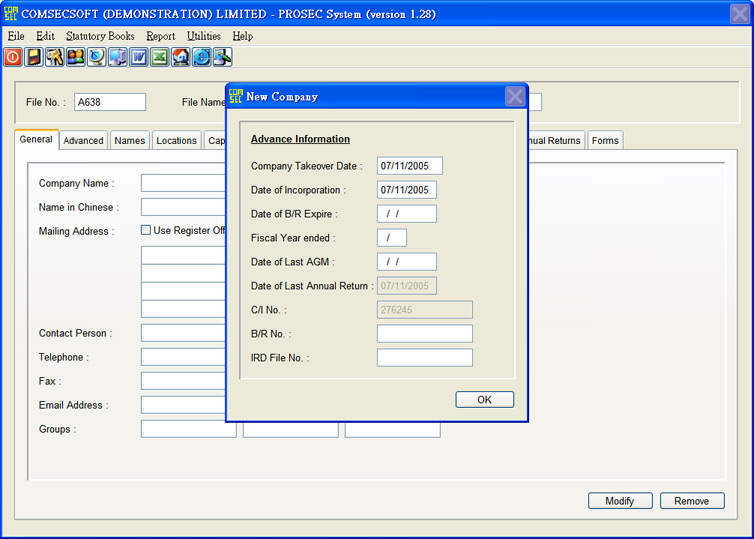Click the Remove button
Screen dimensions: 754x539
pos(691,501)
